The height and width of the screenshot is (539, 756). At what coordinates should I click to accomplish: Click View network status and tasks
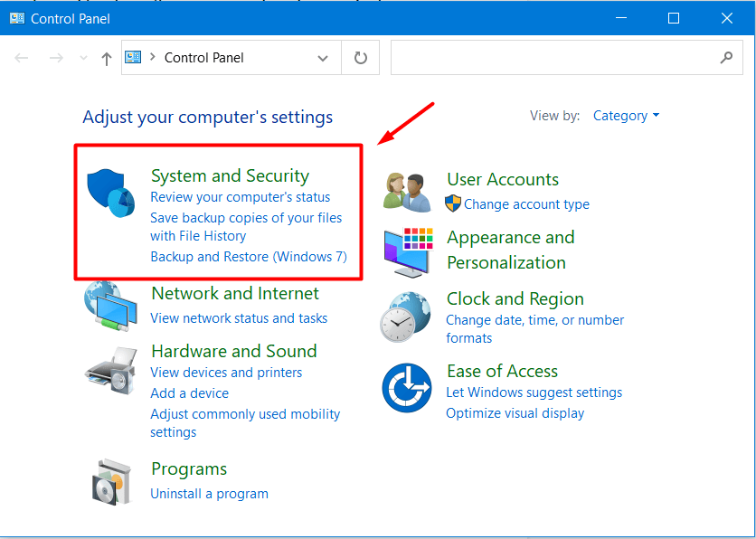pos(239,318)
